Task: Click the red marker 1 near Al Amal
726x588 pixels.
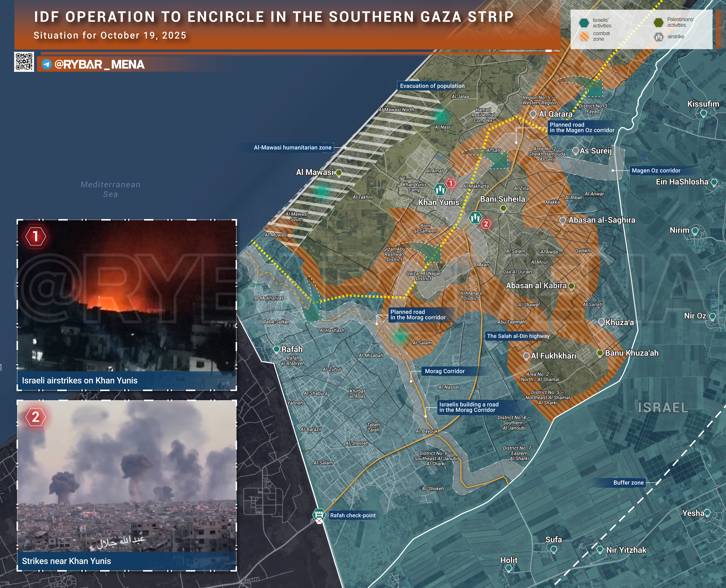Action: pyautogui.click(x=451, y=184)
